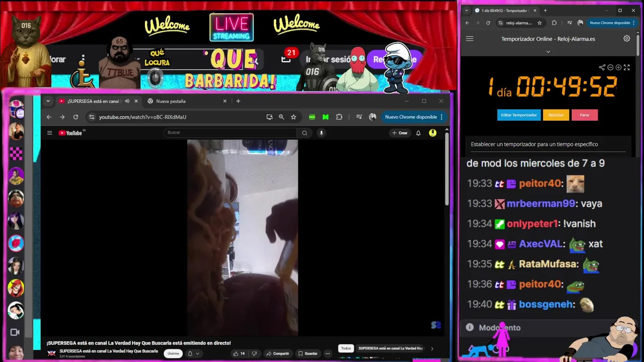This screenshot has height=362, width=644.
Task: Switch to the Nueva pestaña tab
Action: 187,101
